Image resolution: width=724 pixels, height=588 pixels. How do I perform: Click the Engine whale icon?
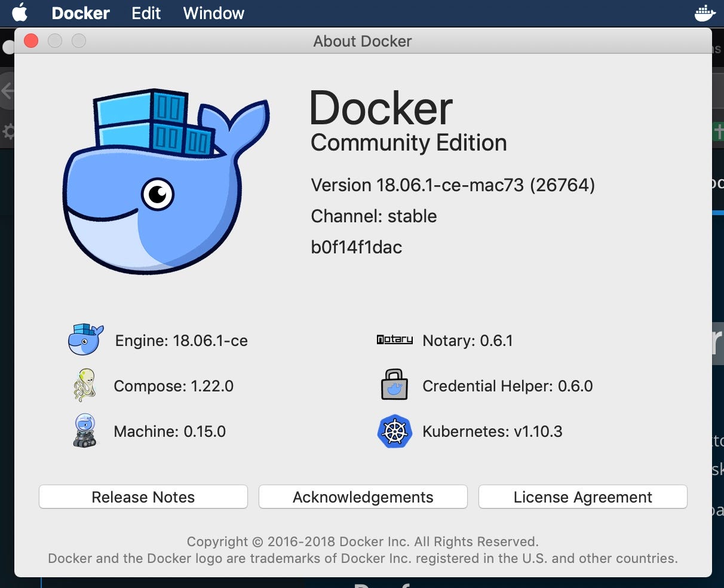85,339
